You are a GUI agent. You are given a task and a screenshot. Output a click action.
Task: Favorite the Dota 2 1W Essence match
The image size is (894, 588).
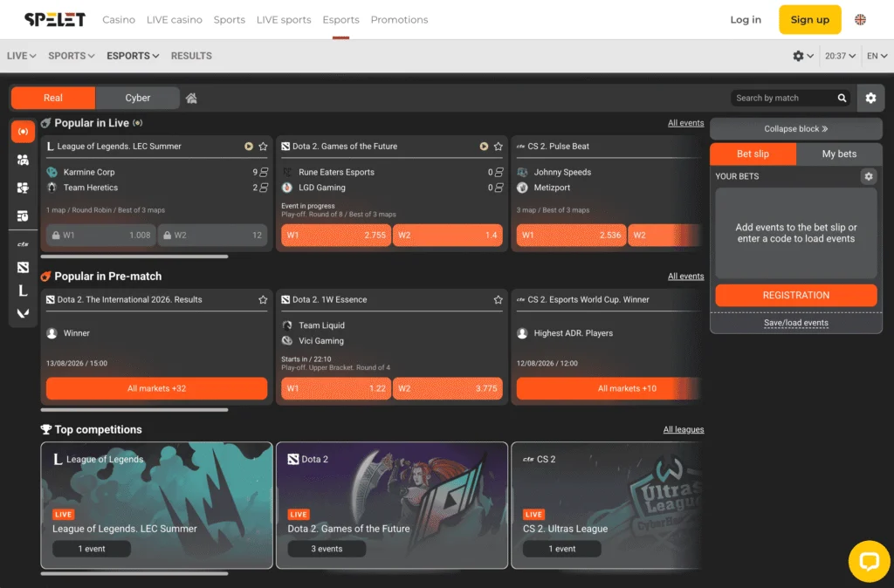pos(498,300)
